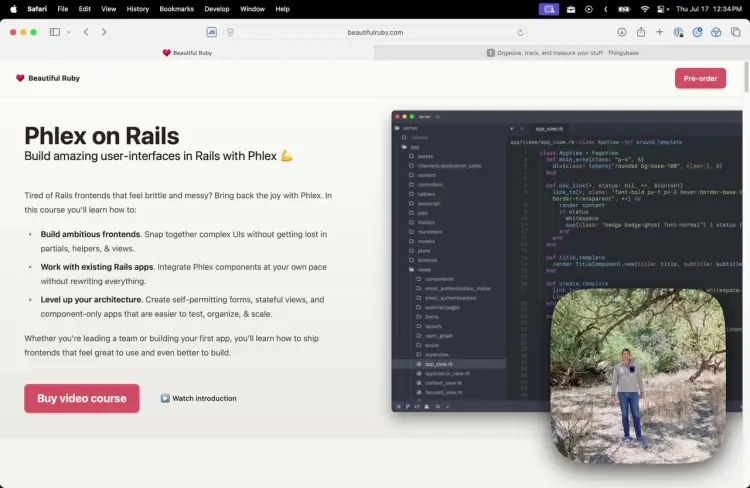Go forward to the next page

[104, 32]
